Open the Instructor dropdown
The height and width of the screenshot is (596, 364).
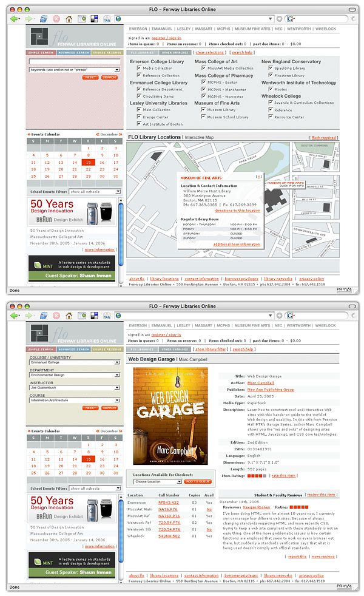coord(117,388)
